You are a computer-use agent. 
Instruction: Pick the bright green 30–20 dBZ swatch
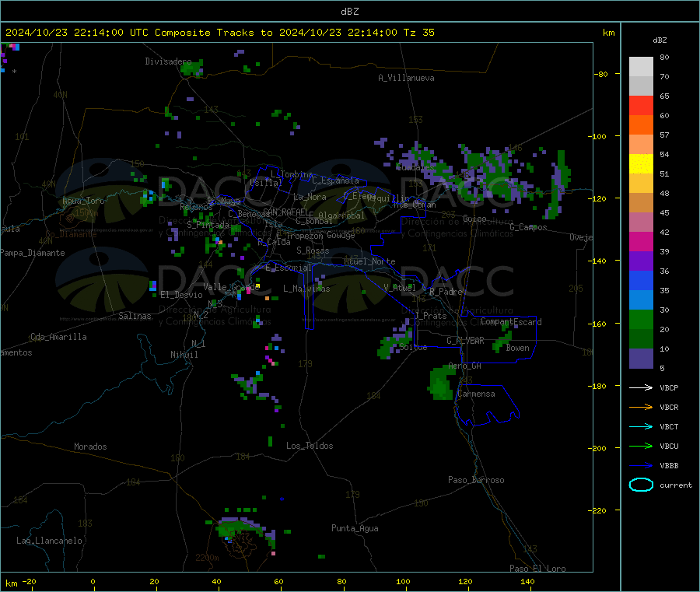pos(641,319)
